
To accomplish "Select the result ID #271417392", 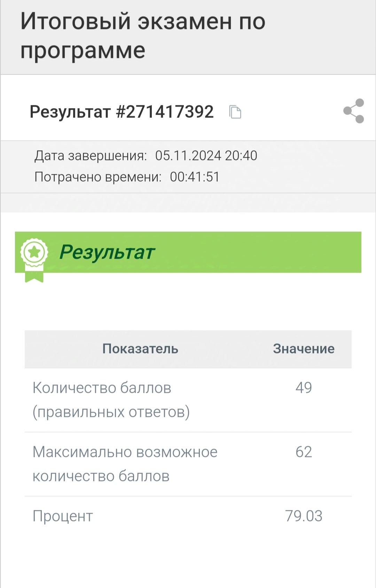I will tap(164, 112).
